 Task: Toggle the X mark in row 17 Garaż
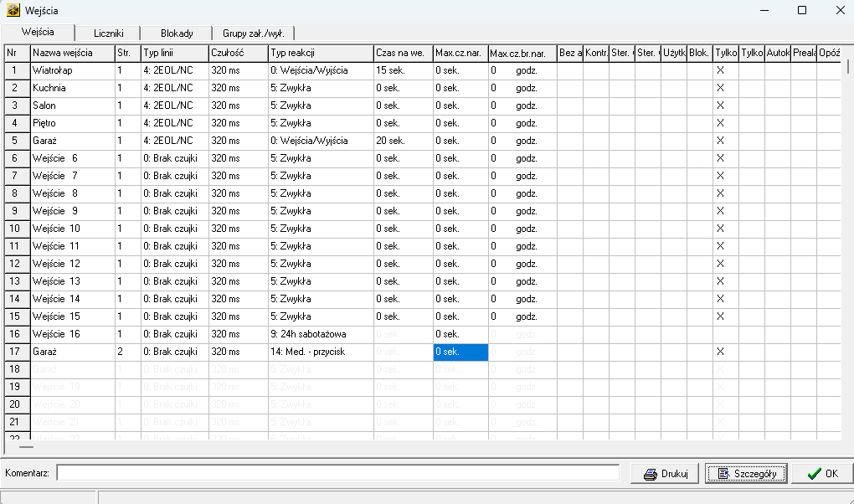(720, 352)
